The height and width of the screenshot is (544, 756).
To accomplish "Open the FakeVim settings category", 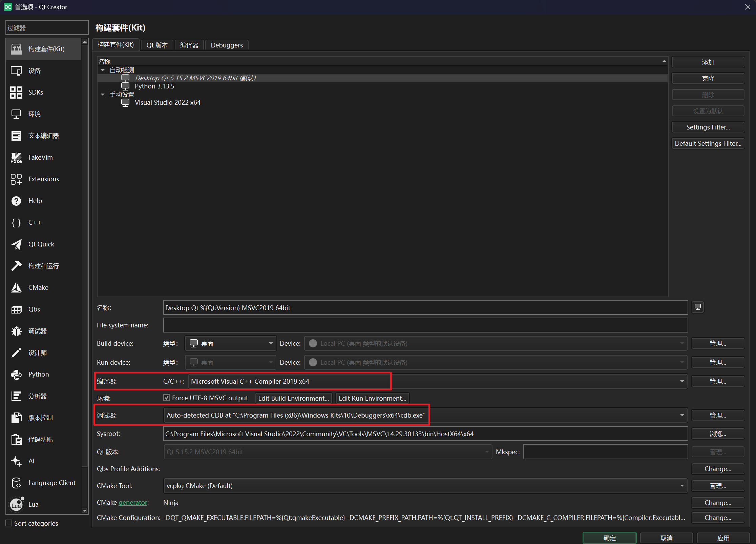I will 40,157.
